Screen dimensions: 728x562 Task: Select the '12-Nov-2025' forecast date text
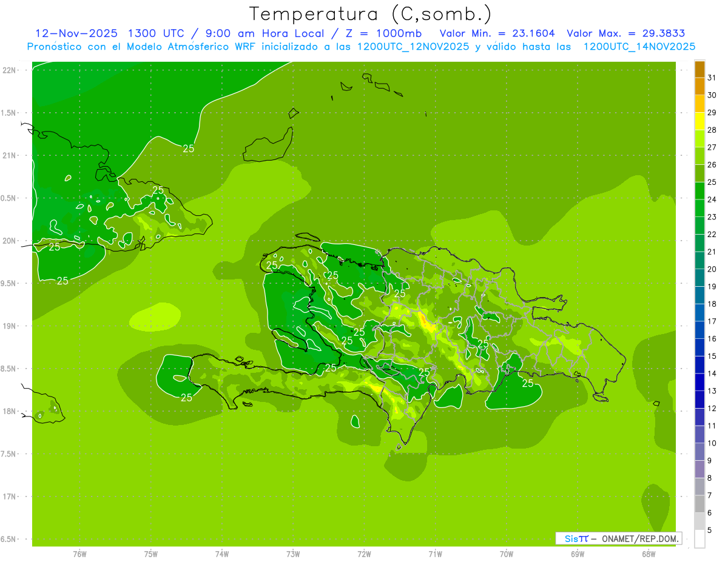coord(76,33)
